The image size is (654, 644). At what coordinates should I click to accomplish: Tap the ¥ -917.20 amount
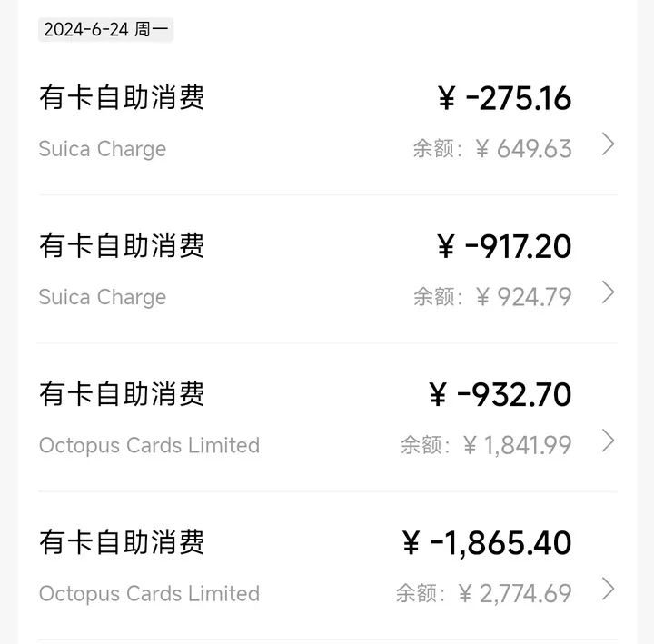pos(504,246)
